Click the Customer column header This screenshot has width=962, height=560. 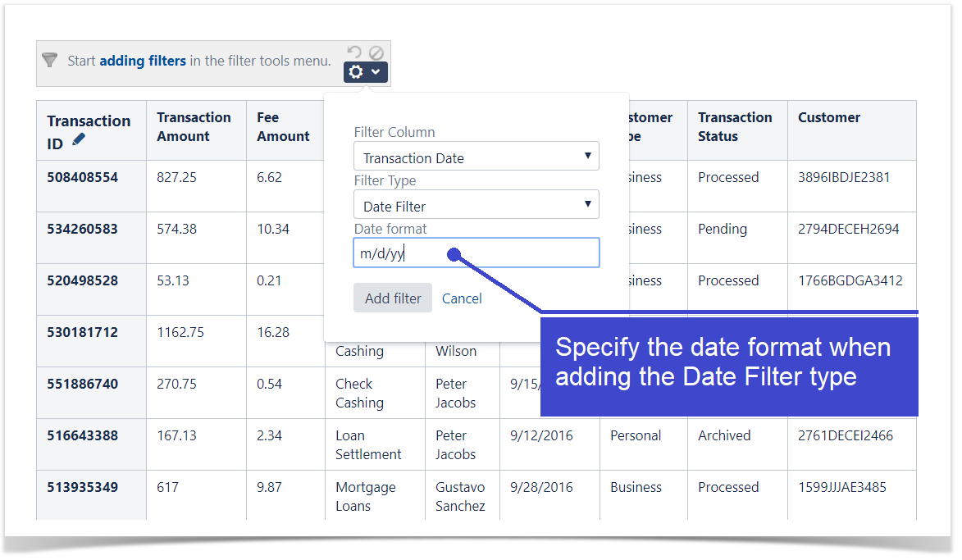pyautogui.click(x=829, y=117)
